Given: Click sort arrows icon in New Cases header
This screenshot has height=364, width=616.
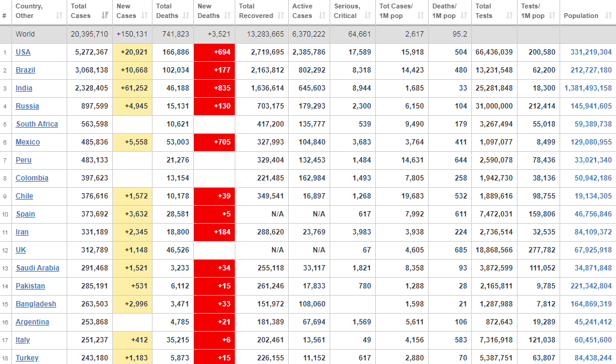Looking at the screenshot, I should pos(145,16).
